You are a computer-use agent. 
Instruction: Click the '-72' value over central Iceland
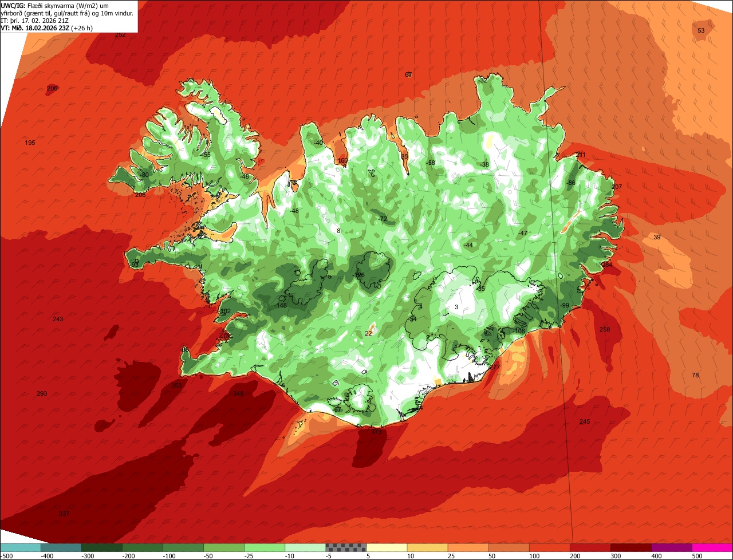[383, 219]
